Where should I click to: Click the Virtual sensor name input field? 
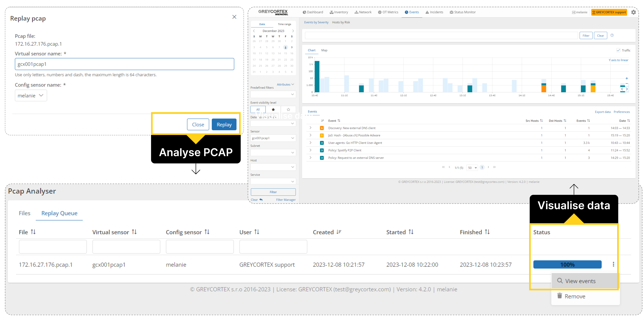click(x=124, y=64)
